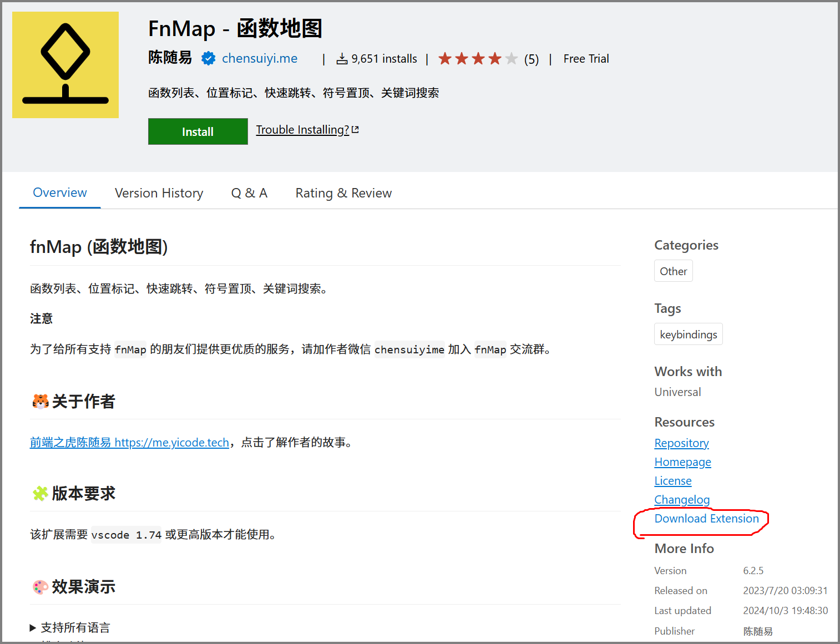Open 前端之虎陈随易 me.yicode.tech link
This screenshot has height=644, width=840.
(129, 443)
